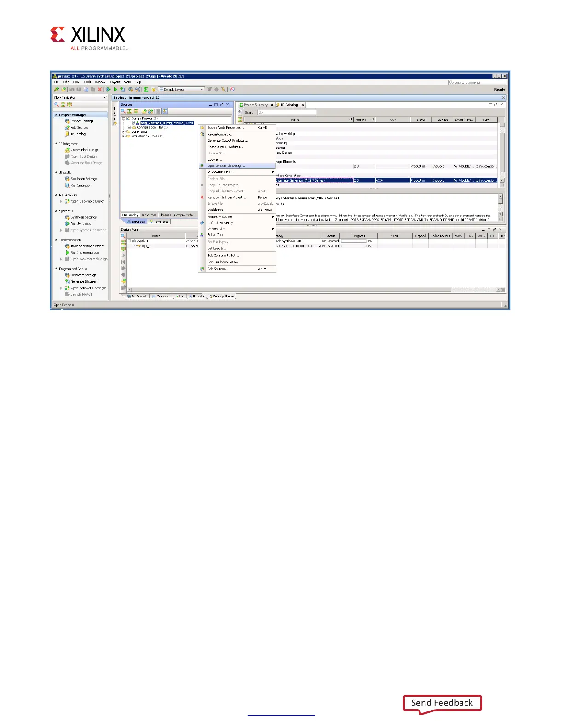Open the Tcl Console tab

pos(138,296)
